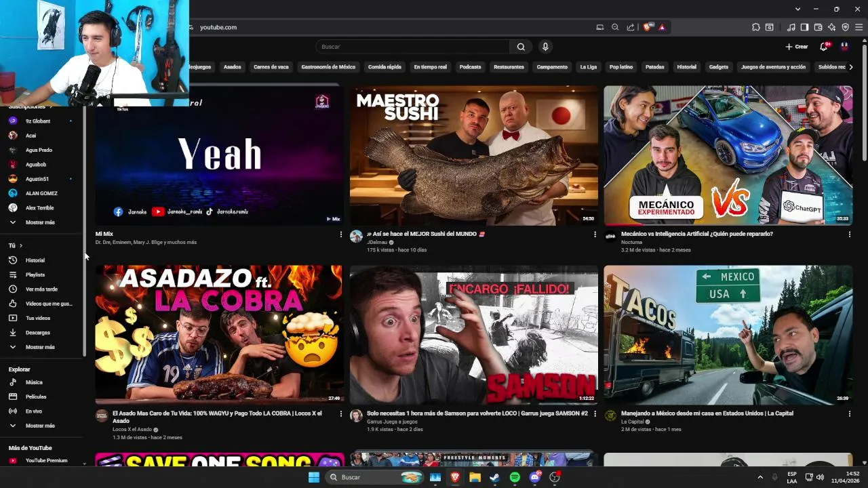Screen dimensions: 868x488
Task: Click the install/cast screen icon in address bar
Action: pos(599,27)
